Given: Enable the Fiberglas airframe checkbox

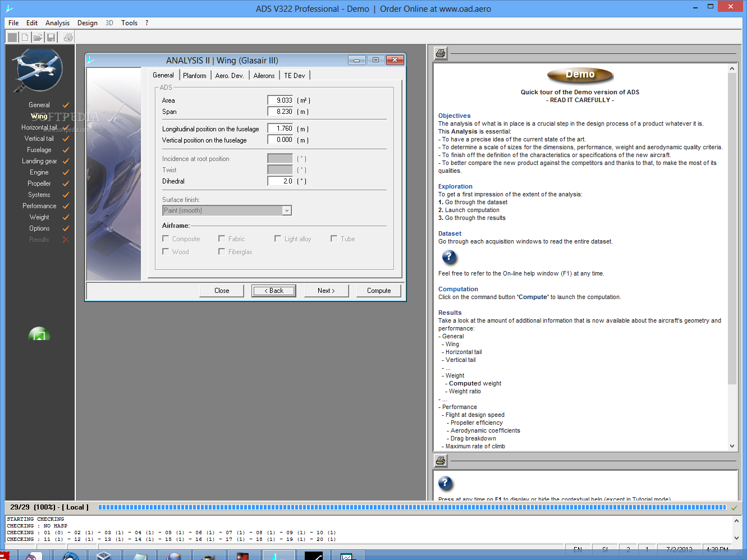Looking at the screenshot, I should [x=222, y=251].
